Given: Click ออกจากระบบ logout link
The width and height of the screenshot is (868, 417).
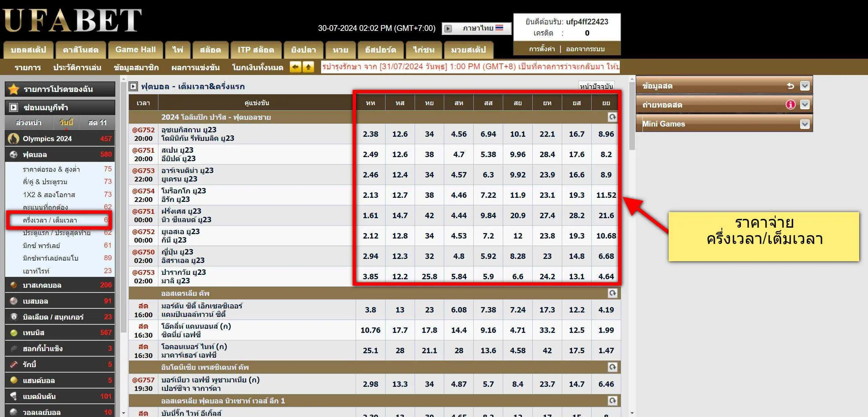Looking at the screenshot, I should coord(585,49).
